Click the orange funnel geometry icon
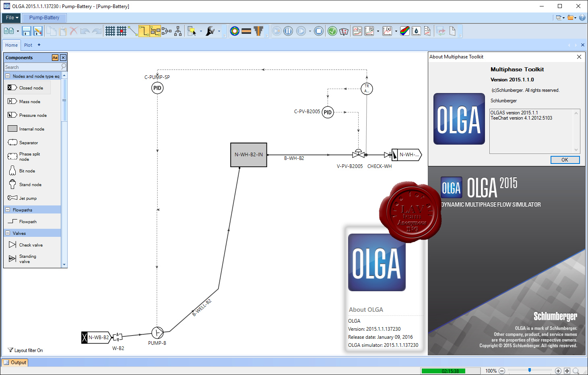 pos(258,31)
